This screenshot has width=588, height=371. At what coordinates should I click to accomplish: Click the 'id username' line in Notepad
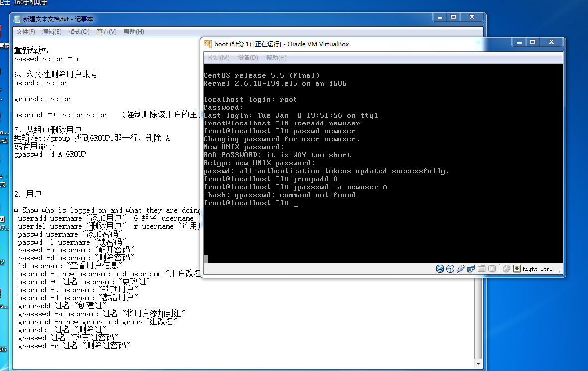point(70,266)
